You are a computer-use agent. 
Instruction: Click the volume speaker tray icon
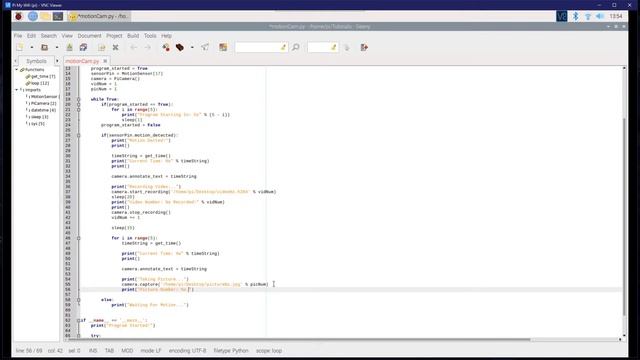pos(600,16)
